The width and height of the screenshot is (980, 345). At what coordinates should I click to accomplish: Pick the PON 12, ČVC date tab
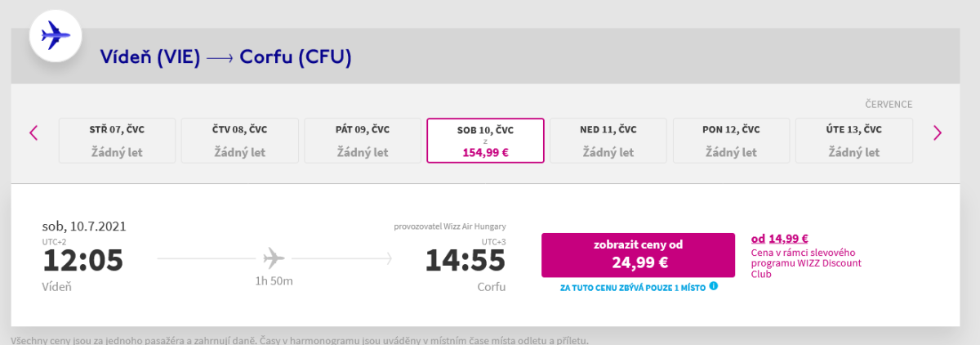click(730, 141)
